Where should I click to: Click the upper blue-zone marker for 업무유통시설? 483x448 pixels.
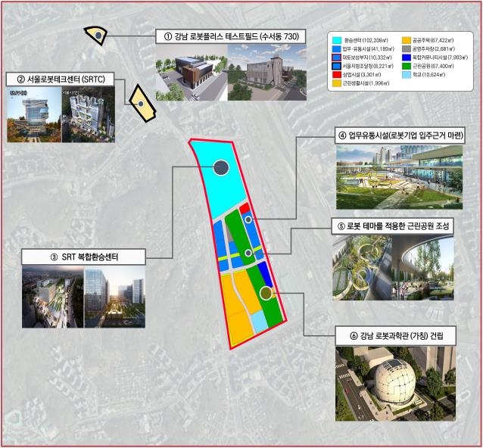[x=248, y=219]
